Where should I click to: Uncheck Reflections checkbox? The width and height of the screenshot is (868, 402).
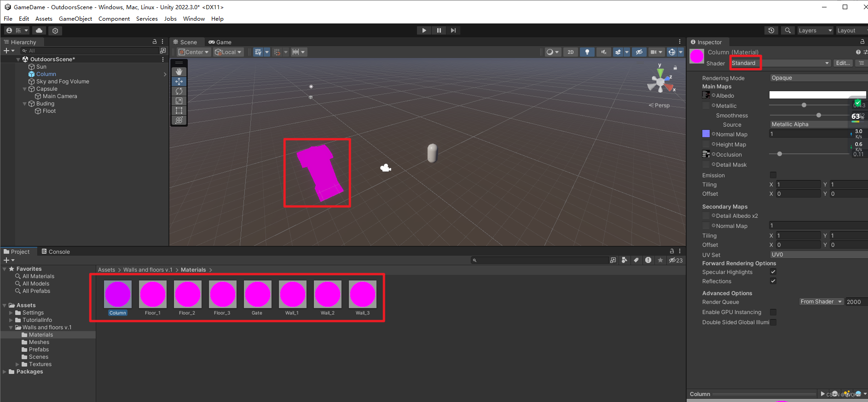coord(773,281)
